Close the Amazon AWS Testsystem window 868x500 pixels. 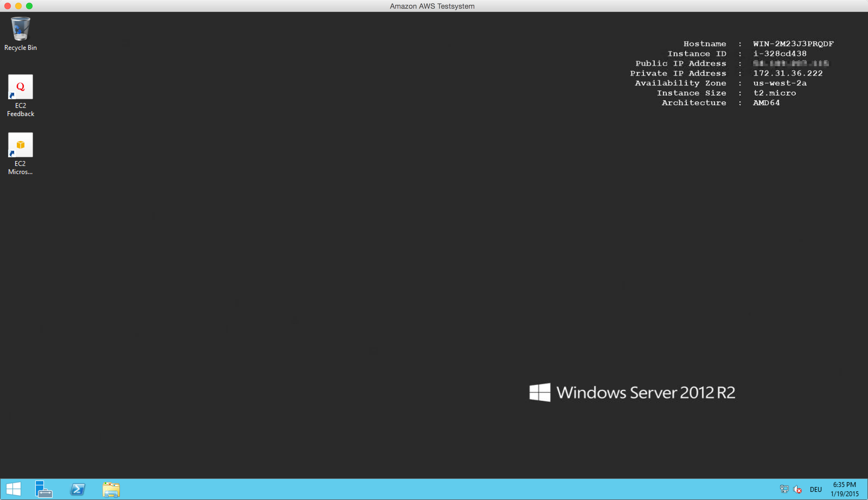[8, 6]
